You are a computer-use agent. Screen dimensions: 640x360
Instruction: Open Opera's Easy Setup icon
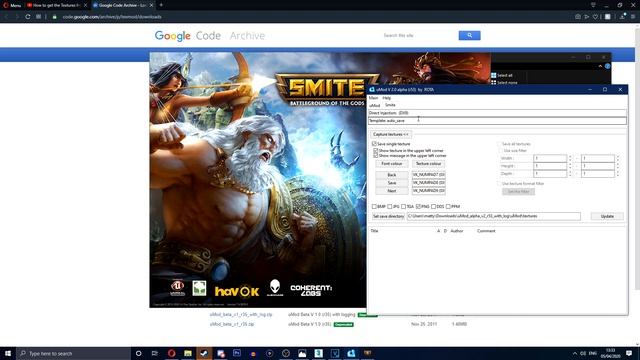click(633, 17)
